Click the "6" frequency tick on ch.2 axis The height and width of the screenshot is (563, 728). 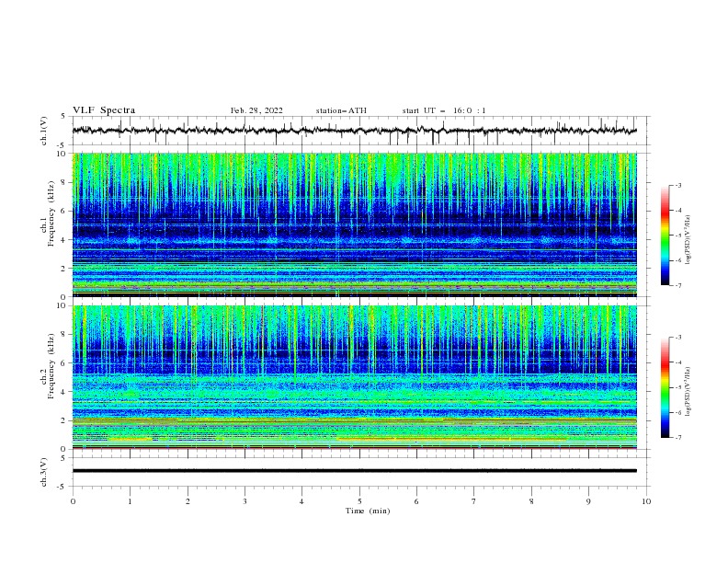64,363
